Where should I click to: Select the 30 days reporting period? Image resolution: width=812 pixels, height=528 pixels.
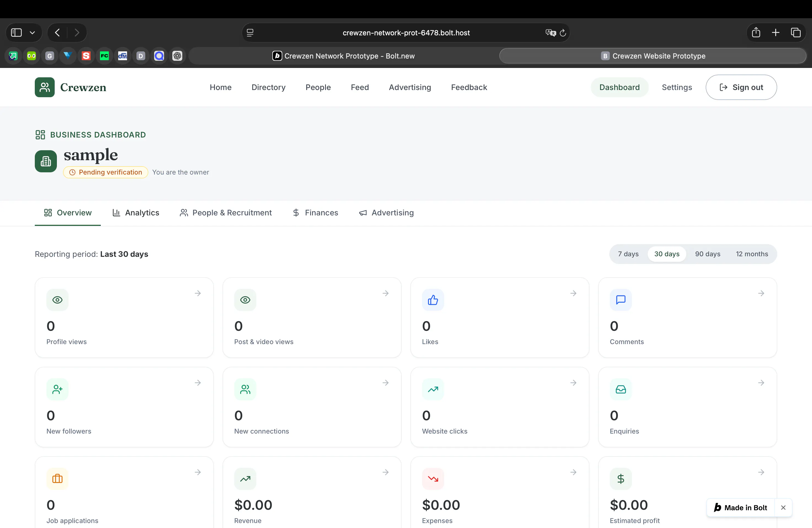(667, 254)
